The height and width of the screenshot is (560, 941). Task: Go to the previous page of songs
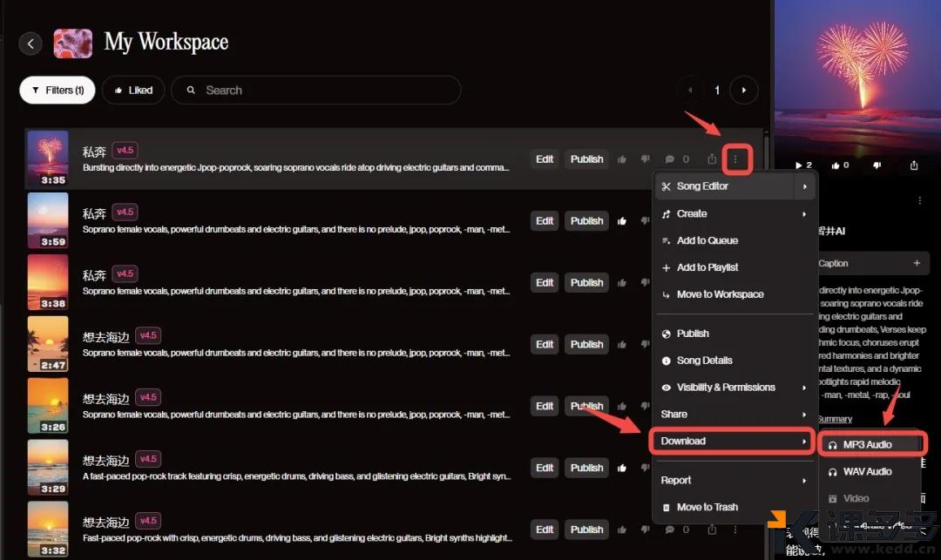[691, 90]
